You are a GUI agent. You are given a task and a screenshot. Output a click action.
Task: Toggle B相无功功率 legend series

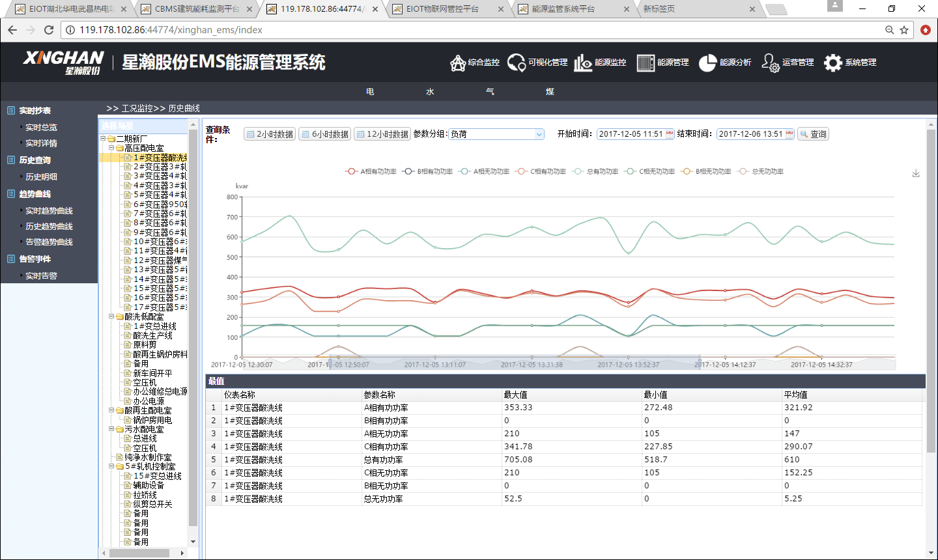tap(706, 172)
